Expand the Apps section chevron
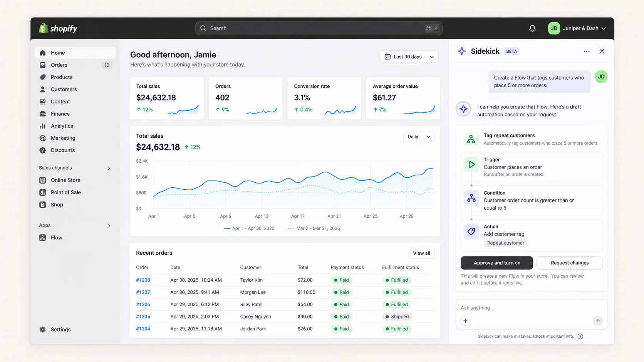The image size is (644, 362). pyautogui.click(x=109, y=226)
